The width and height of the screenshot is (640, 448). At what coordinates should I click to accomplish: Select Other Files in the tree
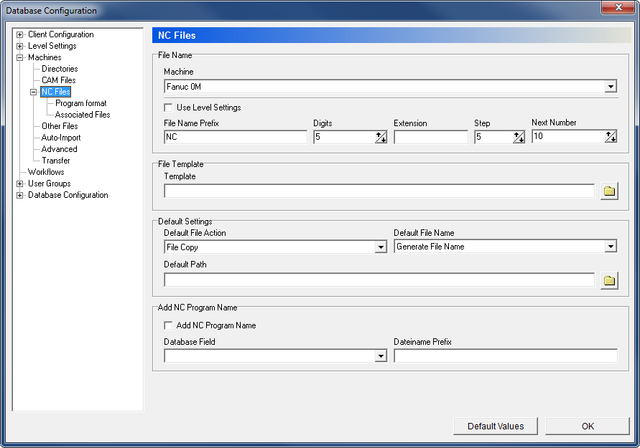click(60, 126)
